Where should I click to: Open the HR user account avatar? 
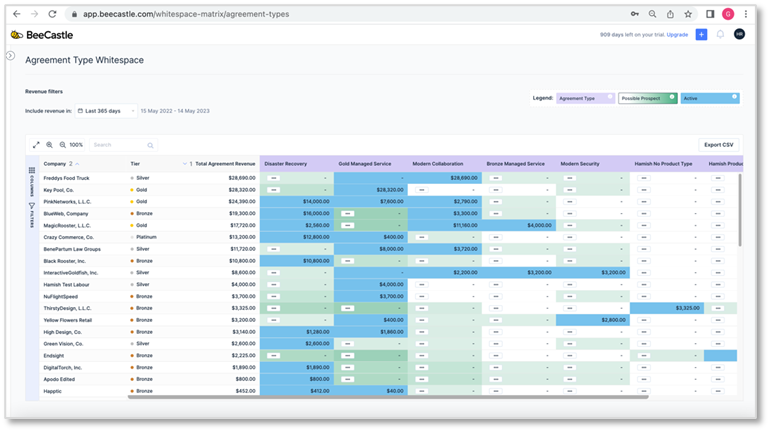pos(739,34)
